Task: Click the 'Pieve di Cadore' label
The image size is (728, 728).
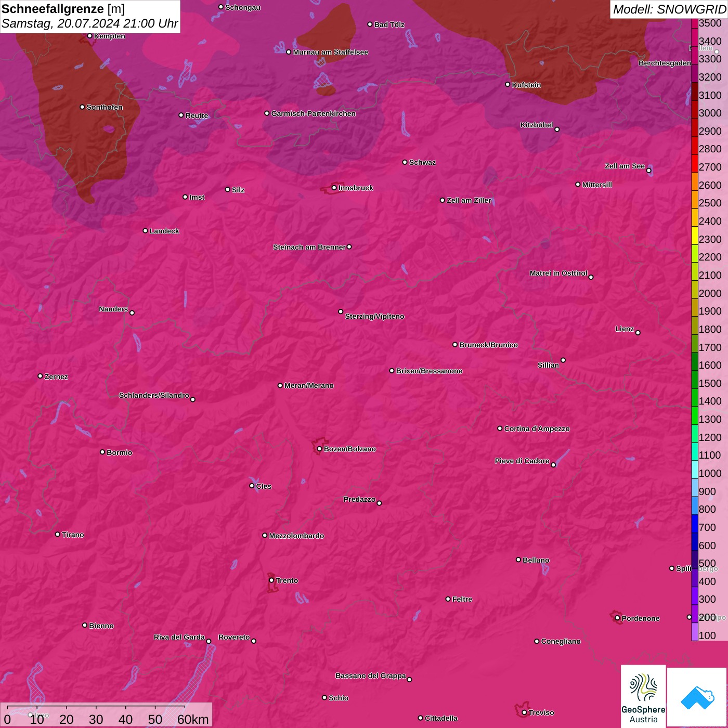Action: [522, 461]
